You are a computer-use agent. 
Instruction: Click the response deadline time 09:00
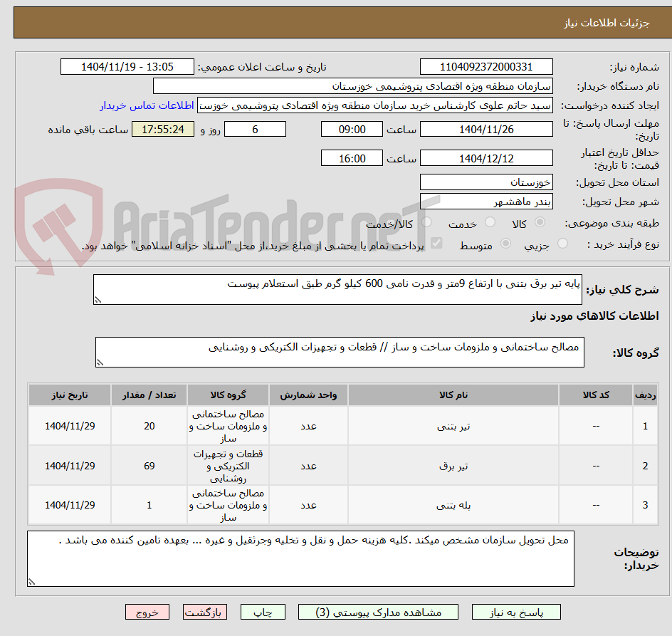coord(352,129)
